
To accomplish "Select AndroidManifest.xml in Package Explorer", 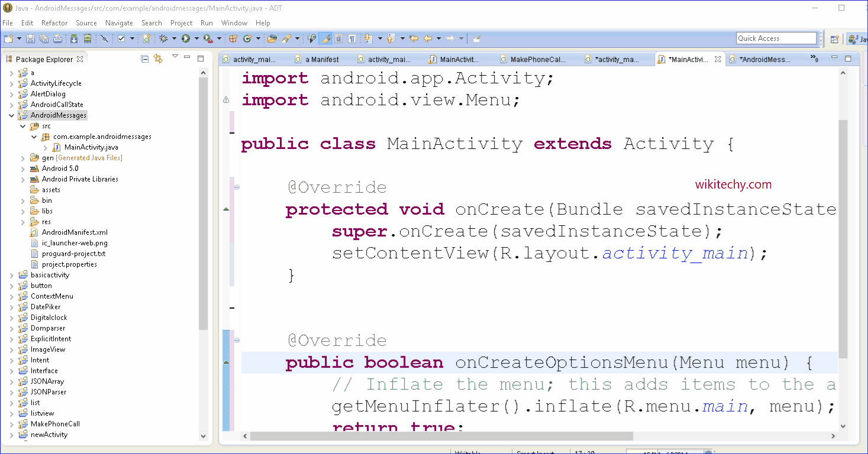I will coord(75,232).
